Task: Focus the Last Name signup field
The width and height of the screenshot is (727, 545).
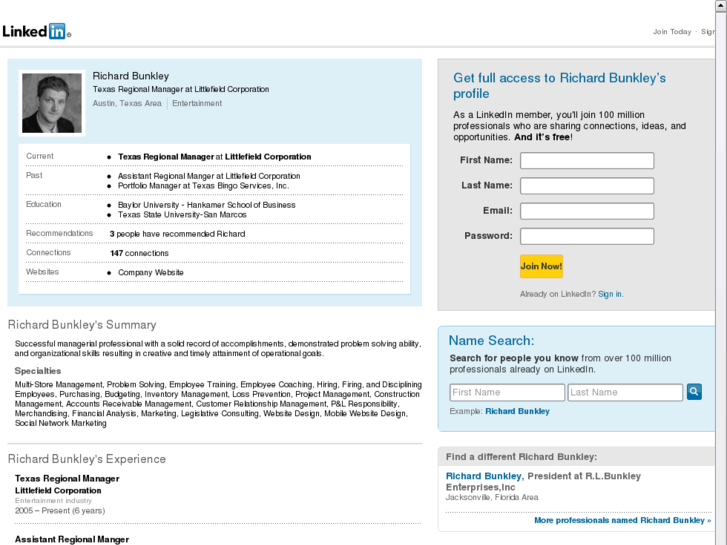Action: coord(587,186)
